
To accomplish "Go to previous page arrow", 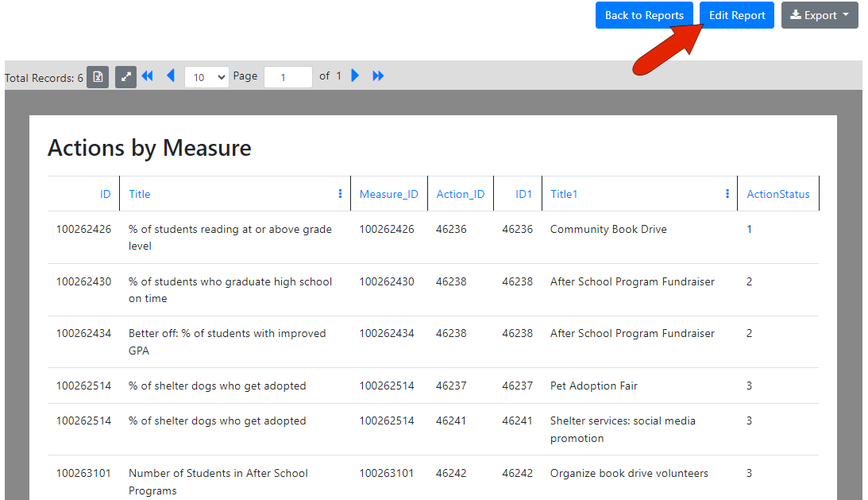I will (x=171, y=76).
